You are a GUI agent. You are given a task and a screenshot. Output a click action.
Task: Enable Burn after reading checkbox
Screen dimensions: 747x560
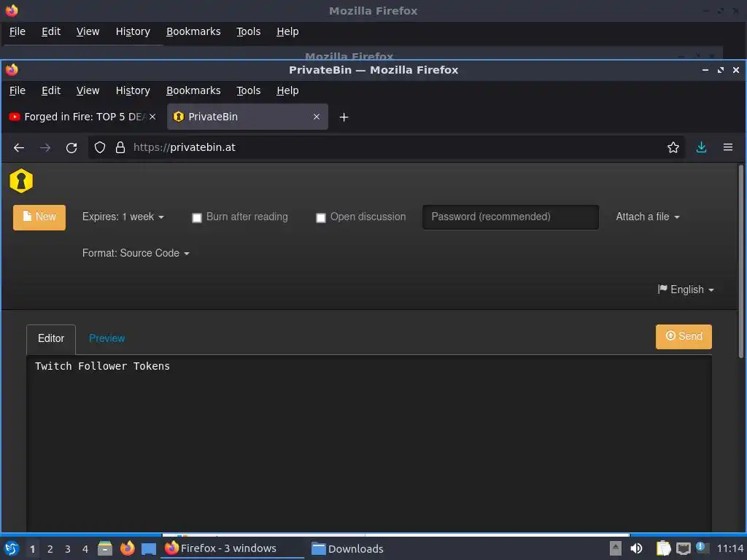[x=197, y=218]
